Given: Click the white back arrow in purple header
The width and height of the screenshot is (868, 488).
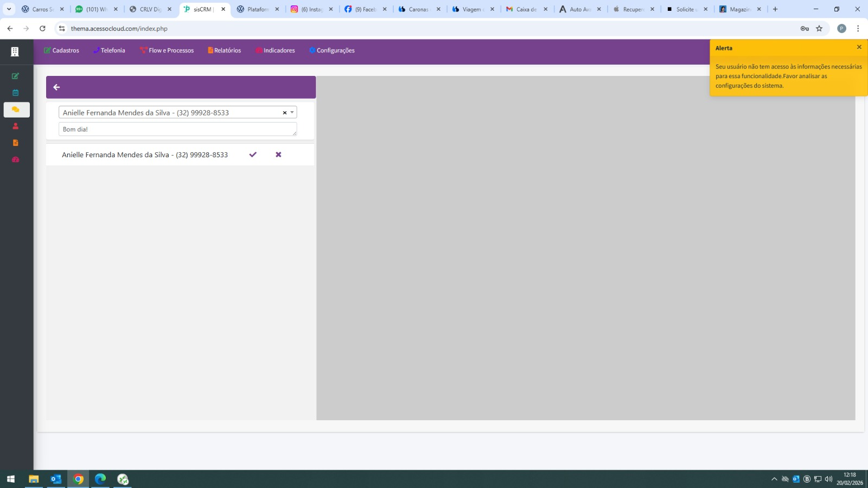Looking at the screenshot, I should click(x=56, y=87).
